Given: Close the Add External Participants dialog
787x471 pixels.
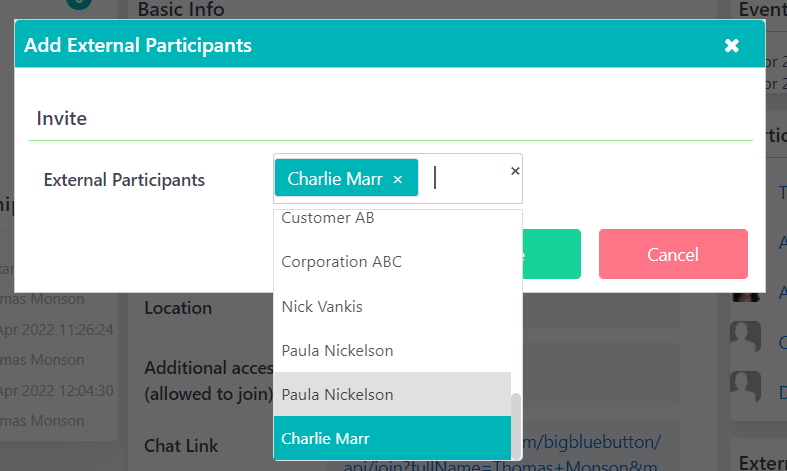Looking at the screenshot, I should click(x=731, y=46).
